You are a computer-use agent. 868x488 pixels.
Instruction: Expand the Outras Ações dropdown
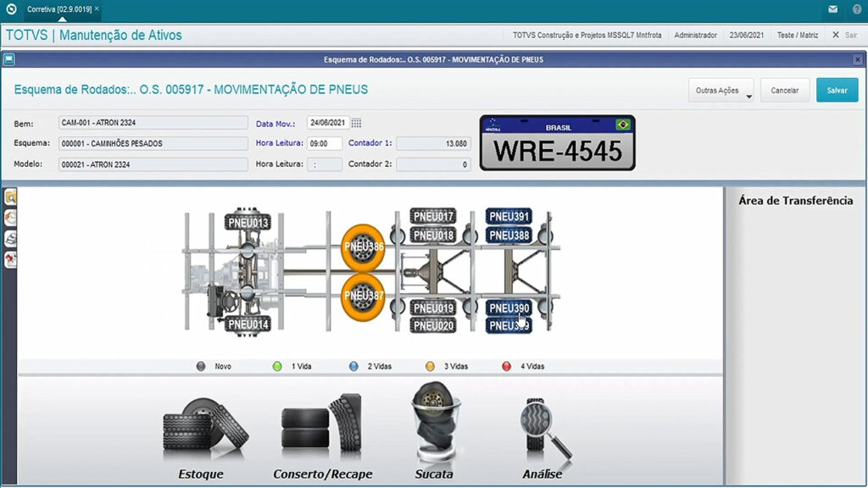coord(721,90)
